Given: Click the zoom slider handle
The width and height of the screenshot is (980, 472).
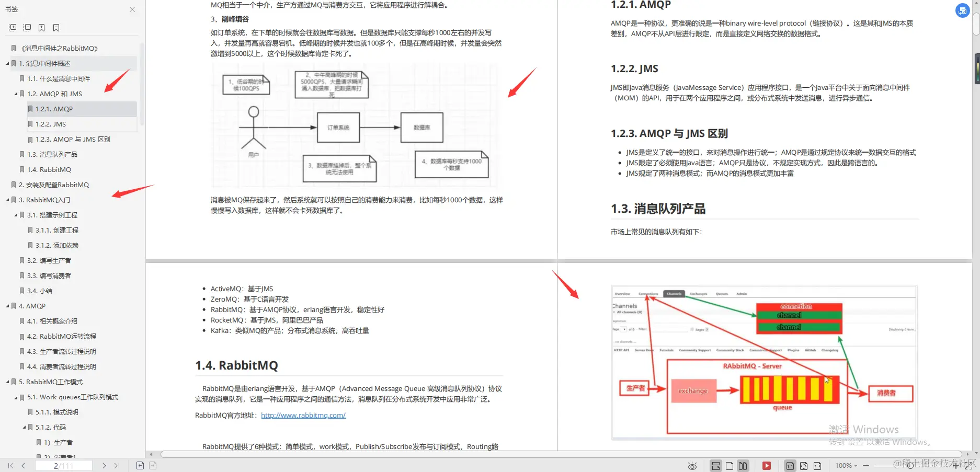Looking at the screenshot, I should coord(910,466).
